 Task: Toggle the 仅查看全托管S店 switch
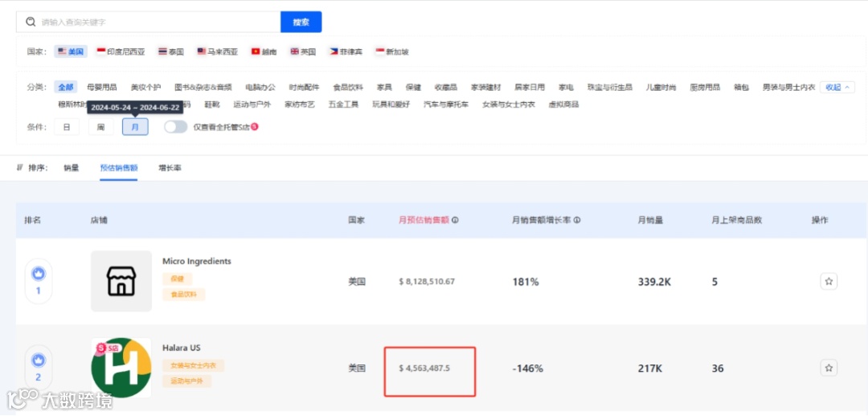[x=175, y=127]
